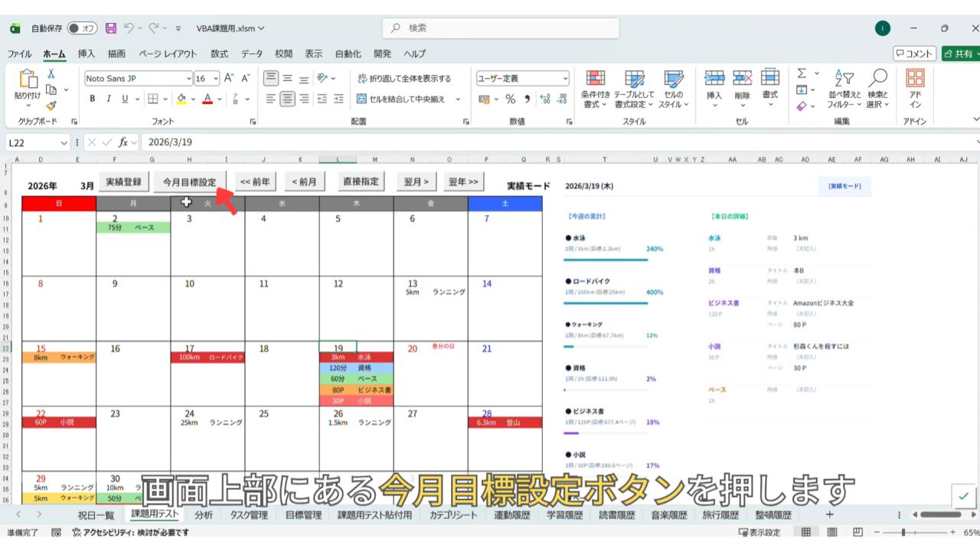
Task: Switch to the 目標管理 sheet tab
Action: coord(303,515)
